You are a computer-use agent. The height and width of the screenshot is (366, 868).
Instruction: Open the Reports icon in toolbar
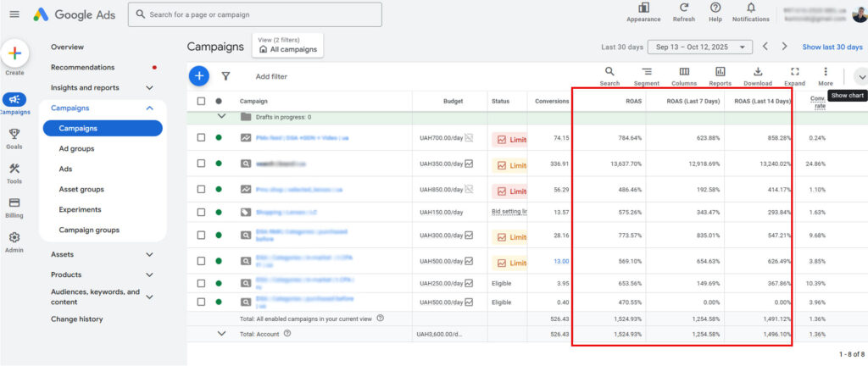point(720,72)
